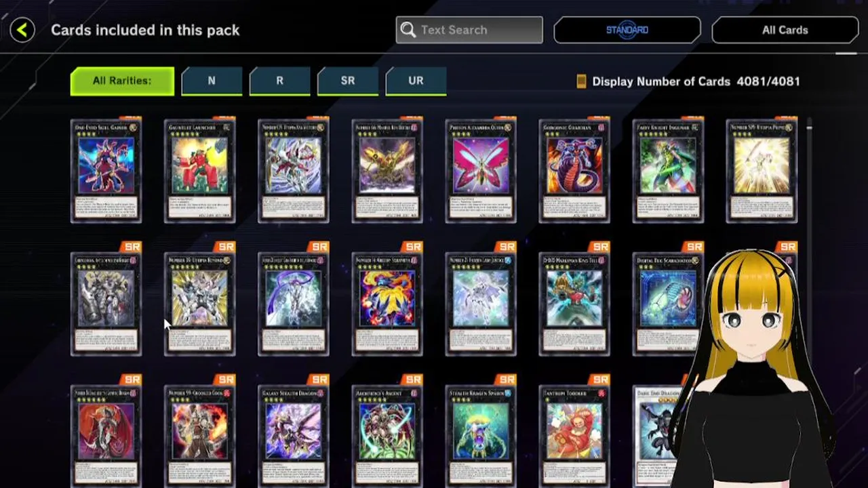Image resolution: width=868 pixels, height=488 pixels.
Task: Toggle the SR rarity filter
Action: coord(348,81)
